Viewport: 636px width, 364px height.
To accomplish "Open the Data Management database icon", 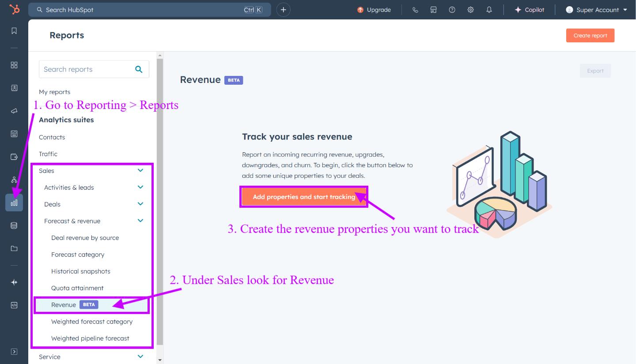I will [x=14, y=225].
